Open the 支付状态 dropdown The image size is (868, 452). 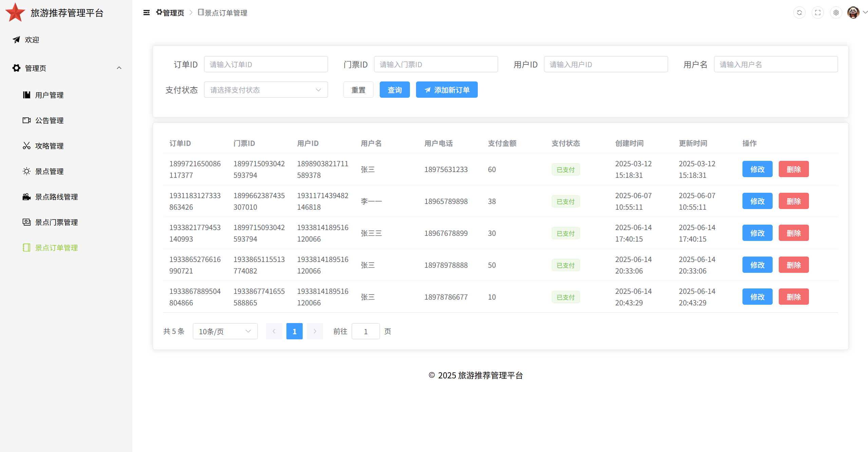pyautogui.click(x=266, y=90)
